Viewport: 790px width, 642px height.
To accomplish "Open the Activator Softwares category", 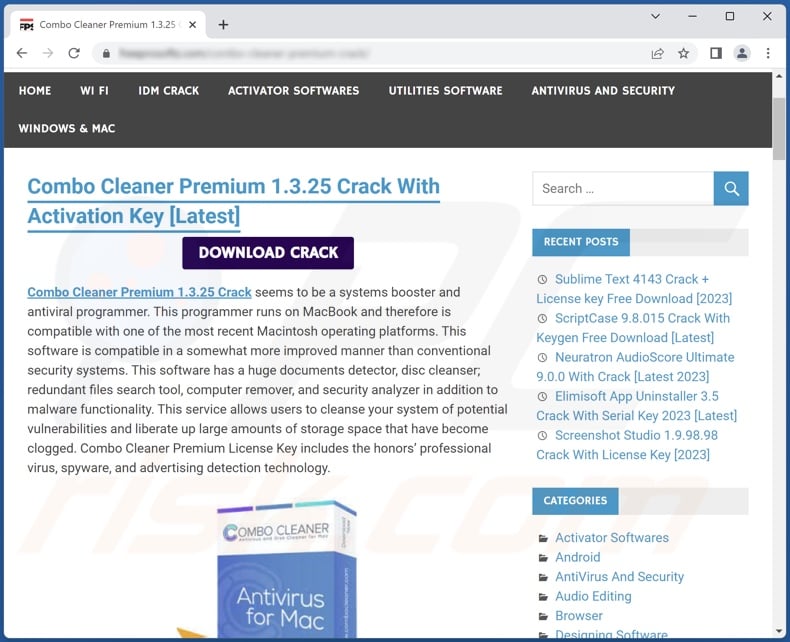I will tap(612, 538).
